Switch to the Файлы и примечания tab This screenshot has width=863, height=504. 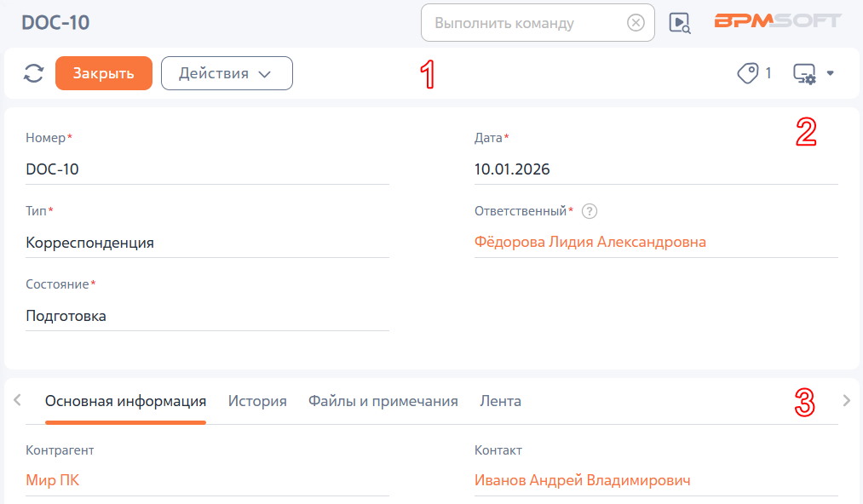[x=383, y=401]
